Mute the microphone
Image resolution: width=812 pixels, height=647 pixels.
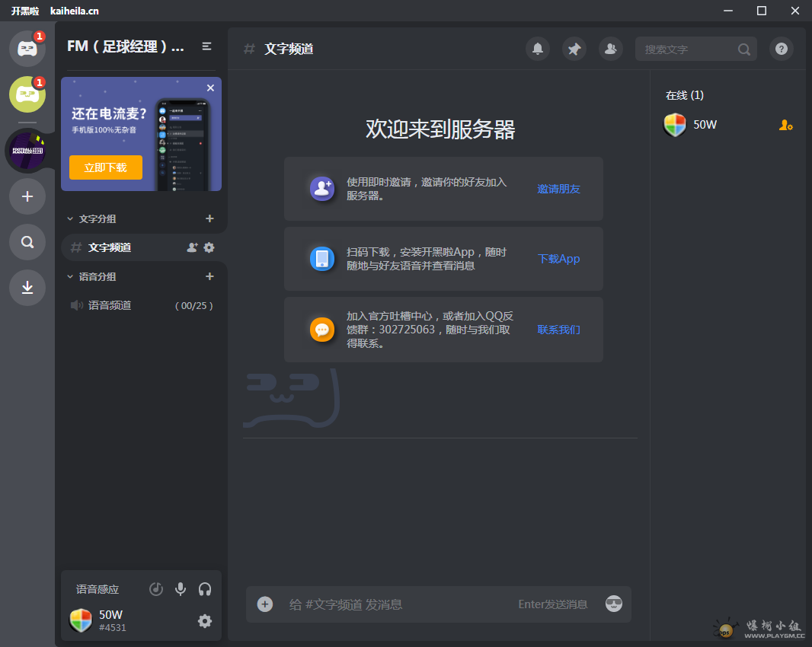(181, 589)
